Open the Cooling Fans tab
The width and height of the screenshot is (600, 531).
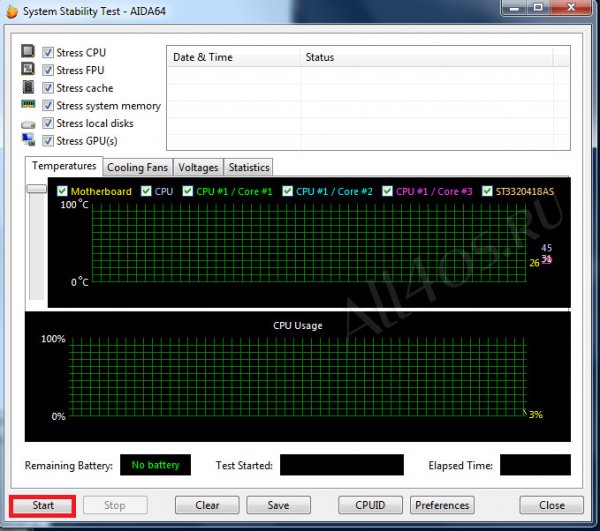(137, 168)
